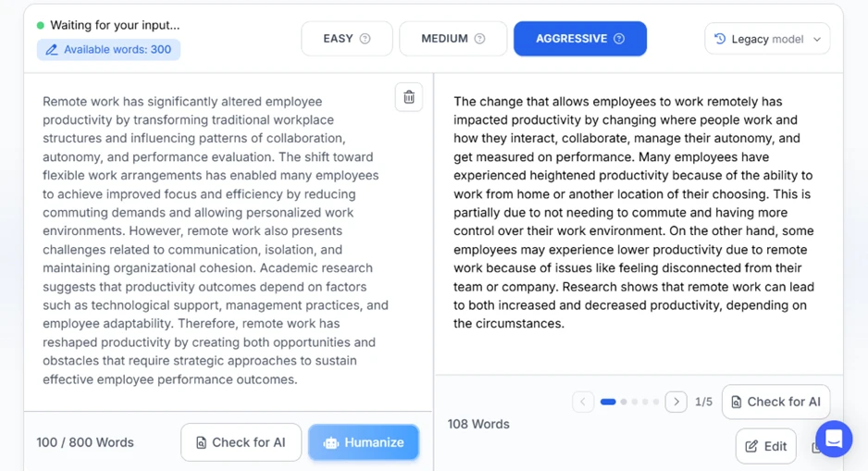Click Check for AI under output text
The image size is (868, 471).
[776, 402]
